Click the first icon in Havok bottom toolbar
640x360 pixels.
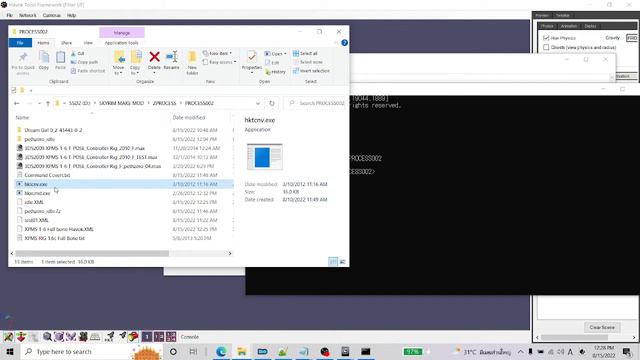pos(8,337)
